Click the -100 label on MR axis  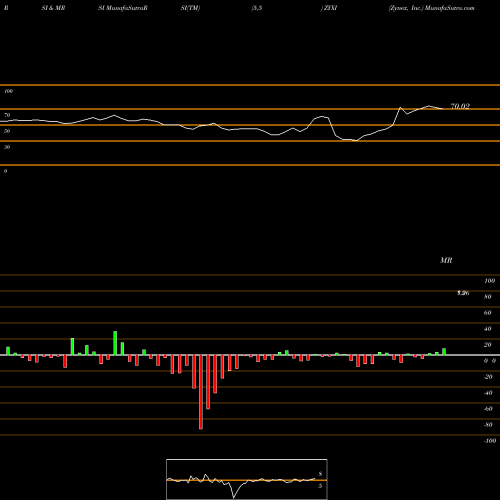click(x=490, y=441)
